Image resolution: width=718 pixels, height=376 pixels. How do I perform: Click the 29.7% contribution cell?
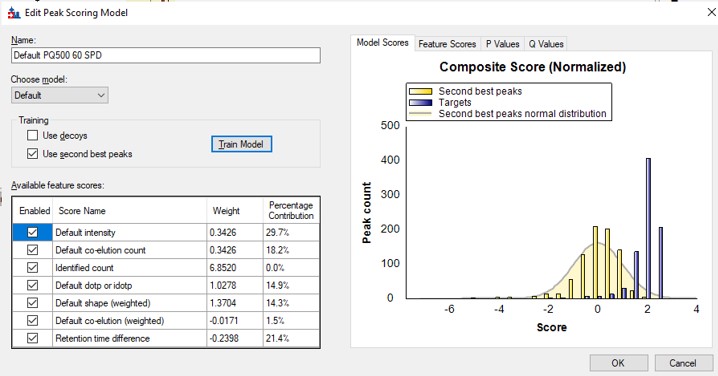pos(291,233)
